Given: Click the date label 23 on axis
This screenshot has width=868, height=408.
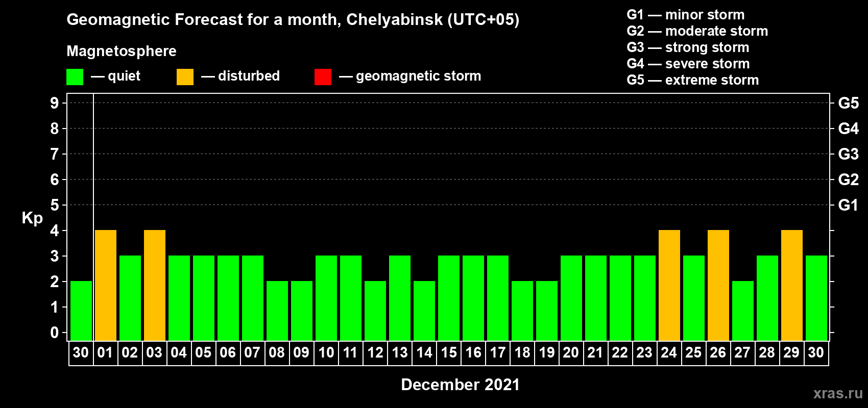Looking at the screenshot, I should (644, 353).
